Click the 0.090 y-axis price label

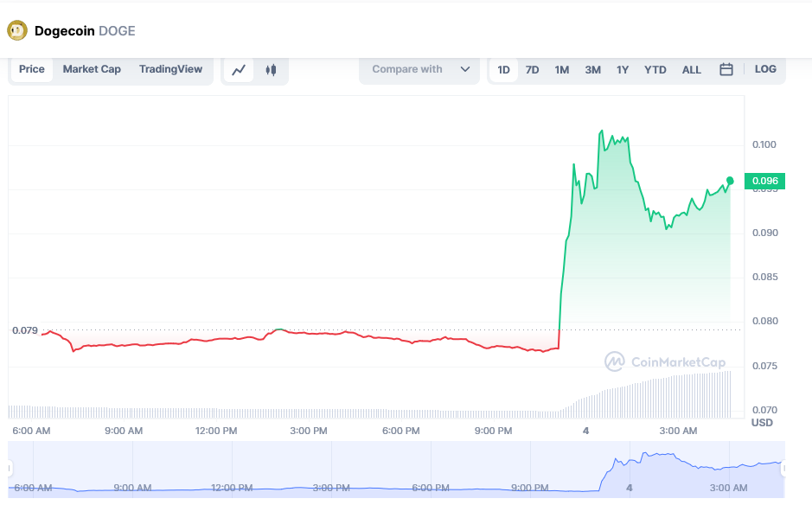(765, 233)
